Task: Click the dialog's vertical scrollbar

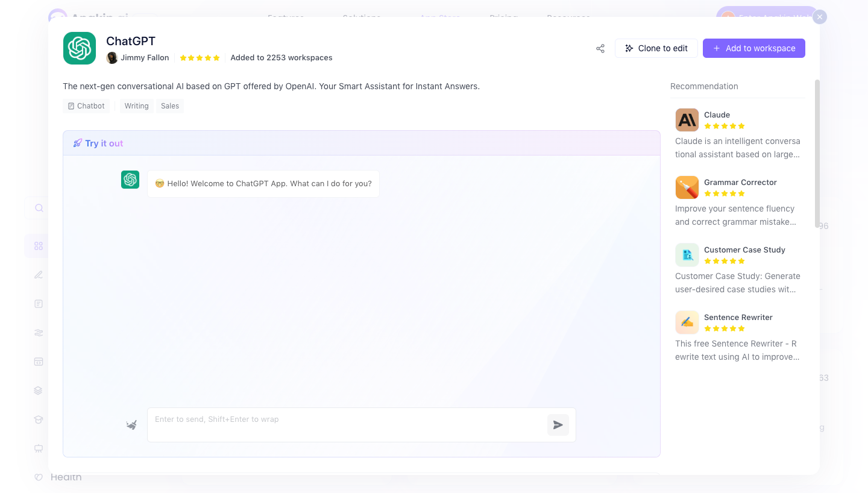Action: [x=817, y=154]
